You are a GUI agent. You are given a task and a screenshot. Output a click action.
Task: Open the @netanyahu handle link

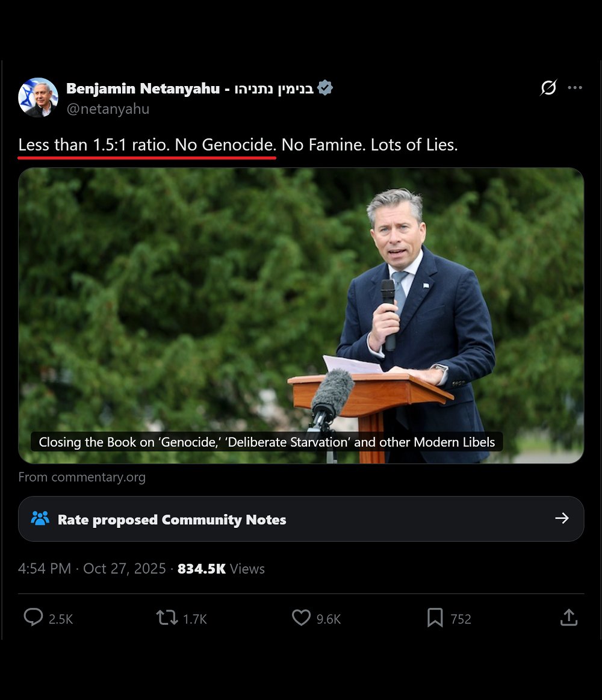click(x=108, y=109)
